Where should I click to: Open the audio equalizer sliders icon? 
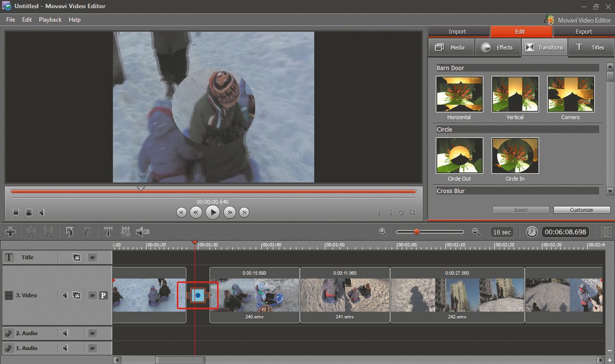click(125, 232)
